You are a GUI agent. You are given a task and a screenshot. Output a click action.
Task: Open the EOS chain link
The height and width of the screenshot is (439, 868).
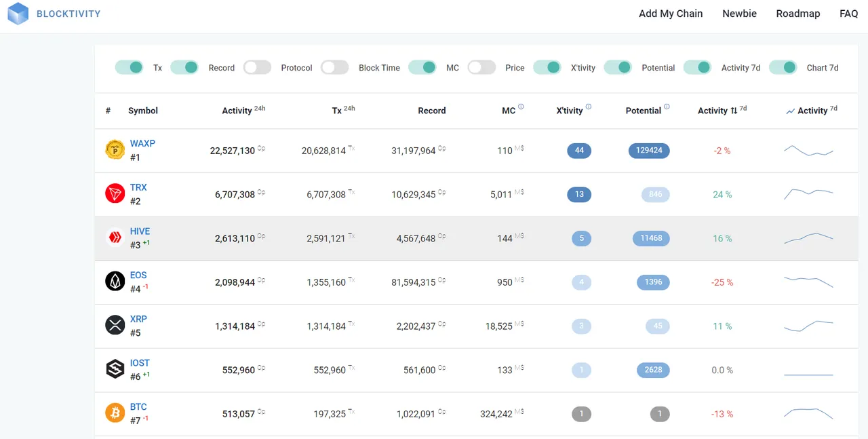tap(138, 275)
